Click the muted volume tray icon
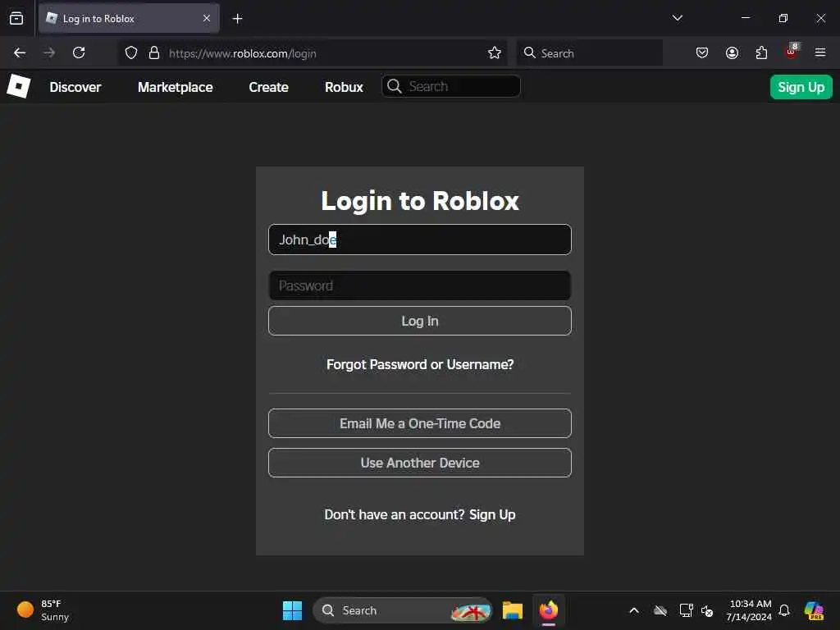840x630 pixels. tap(707, 610)
